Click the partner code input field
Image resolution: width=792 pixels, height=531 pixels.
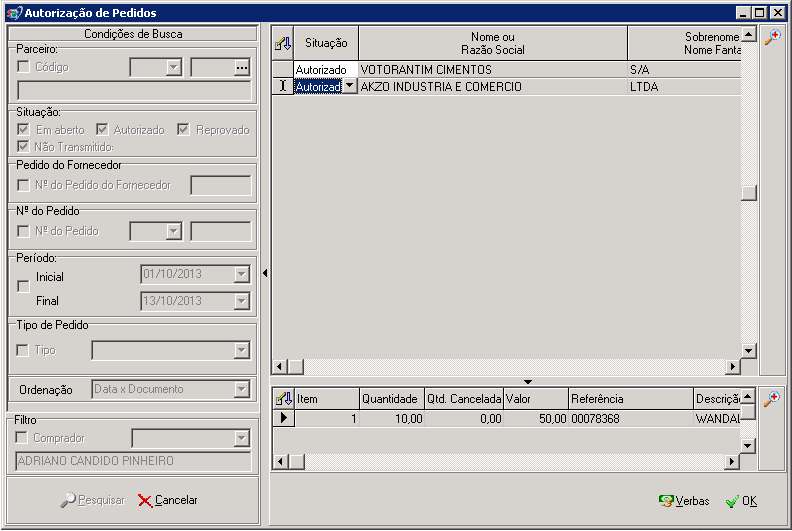[x=213, y=67]
